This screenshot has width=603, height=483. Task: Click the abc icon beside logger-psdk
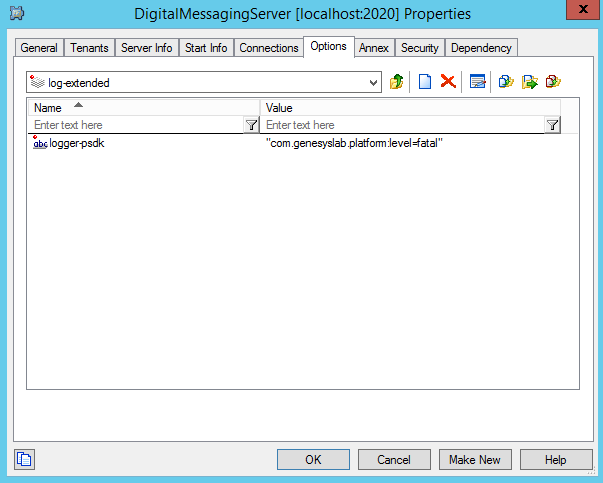40,143
